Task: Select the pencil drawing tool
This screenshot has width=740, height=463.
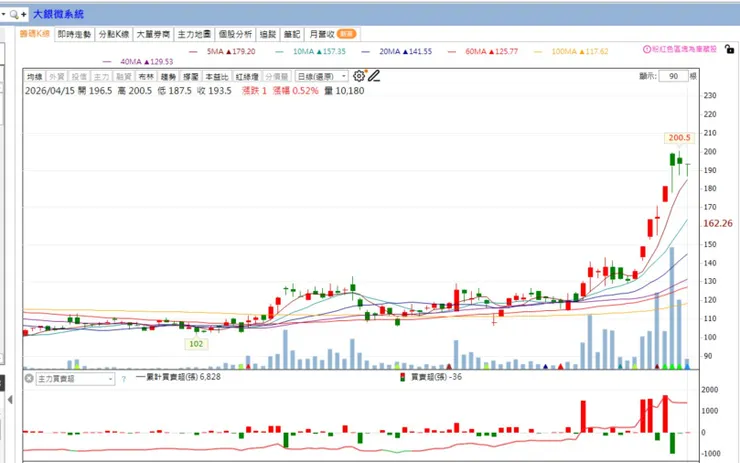Action: (374, 76)
